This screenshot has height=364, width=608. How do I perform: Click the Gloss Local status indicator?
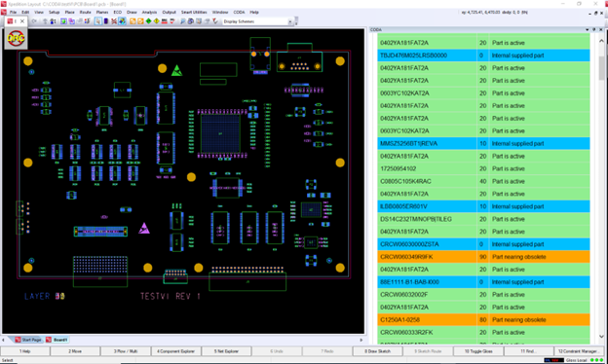(576, 360)
